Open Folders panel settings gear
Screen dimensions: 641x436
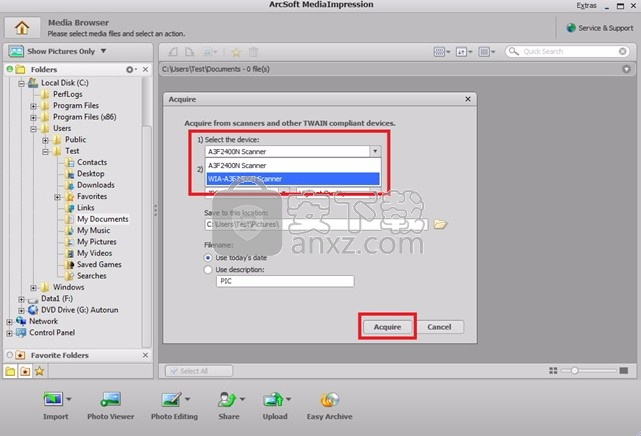coord(131,69)
